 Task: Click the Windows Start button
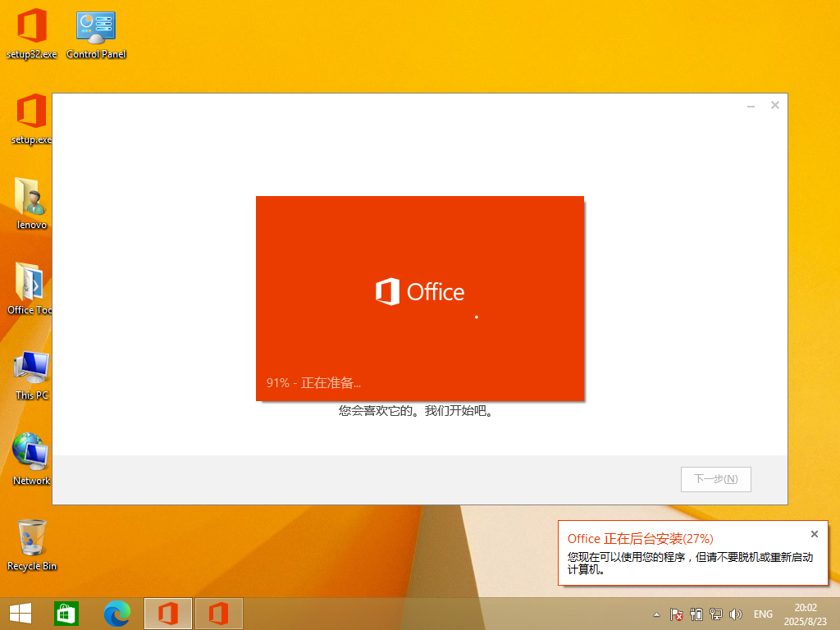click(21, 614)
